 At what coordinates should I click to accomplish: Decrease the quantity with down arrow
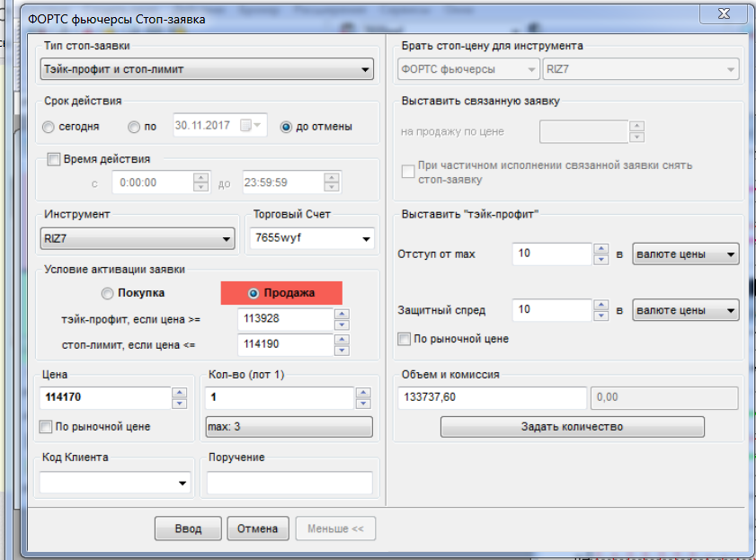[363, 404]
